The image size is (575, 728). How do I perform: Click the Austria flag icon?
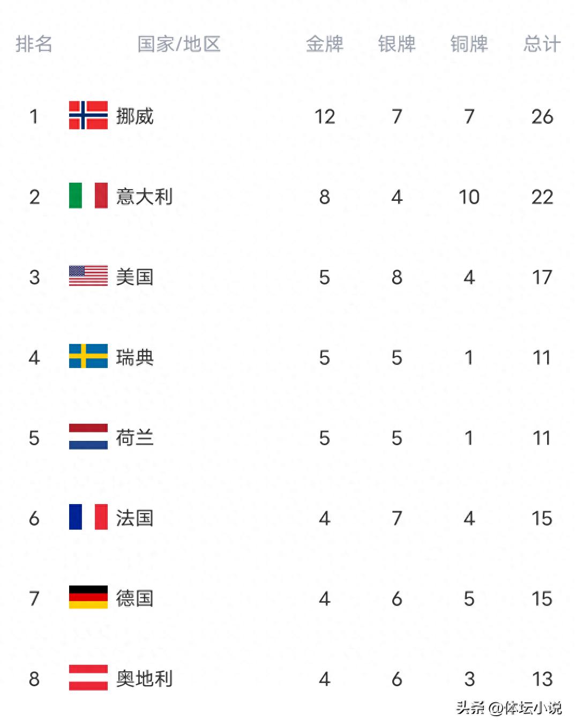[88, 678]
